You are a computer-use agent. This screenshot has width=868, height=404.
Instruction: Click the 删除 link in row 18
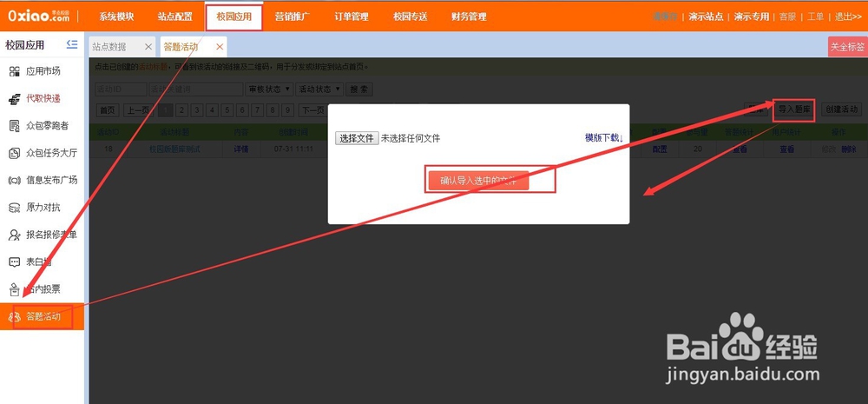(x=848, y=149)
